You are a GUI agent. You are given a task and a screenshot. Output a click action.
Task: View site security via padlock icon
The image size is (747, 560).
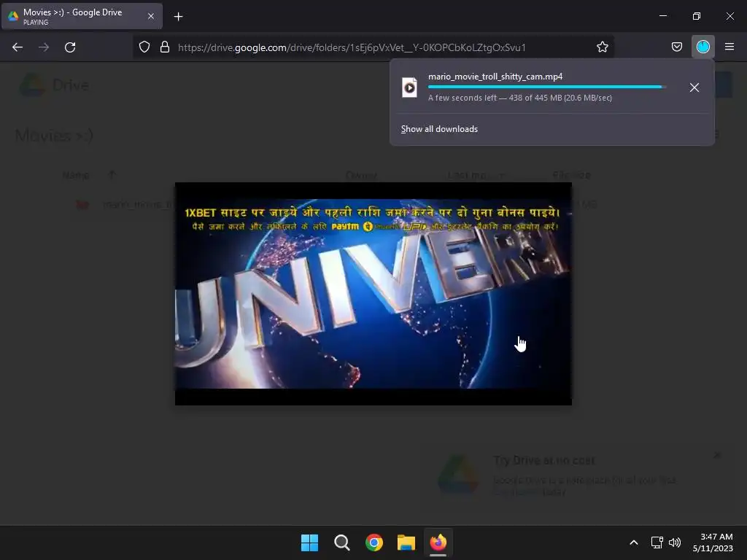165,47
